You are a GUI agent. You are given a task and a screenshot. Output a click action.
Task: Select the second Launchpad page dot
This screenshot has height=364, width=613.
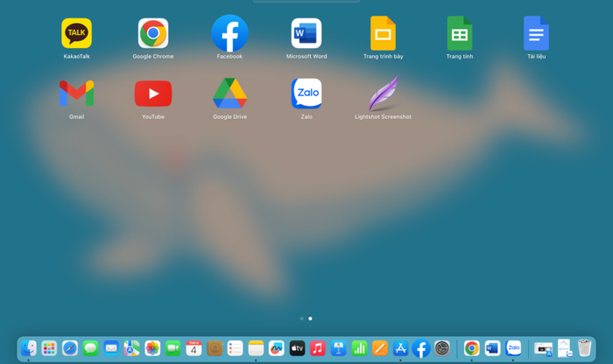[310, 318]
